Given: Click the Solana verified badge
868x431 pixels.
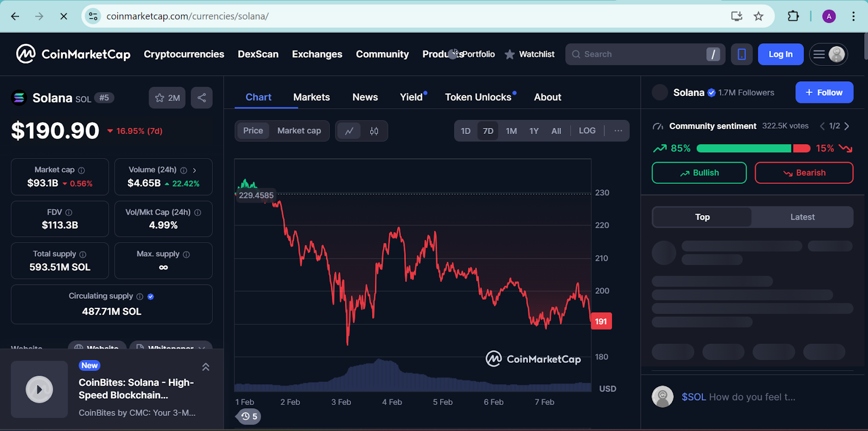Looking at the screenshot, I should point(711,93).
